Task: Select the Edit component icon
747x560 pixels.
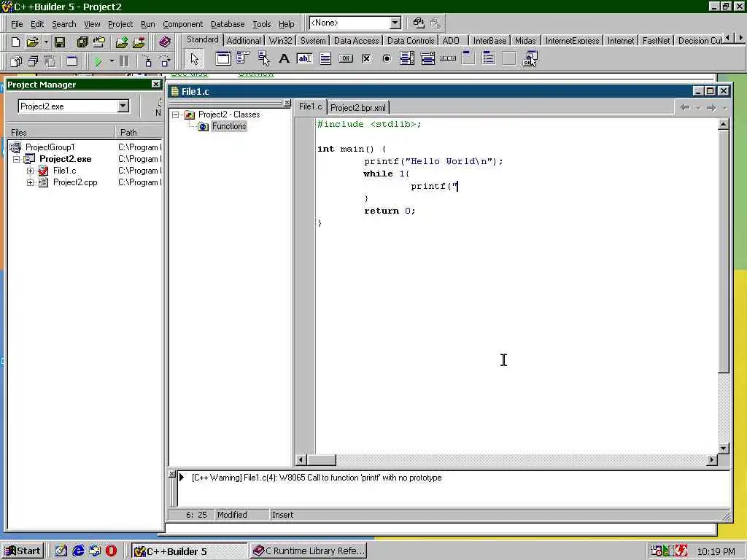Action: pyautogui.click(x=304, y=58)
